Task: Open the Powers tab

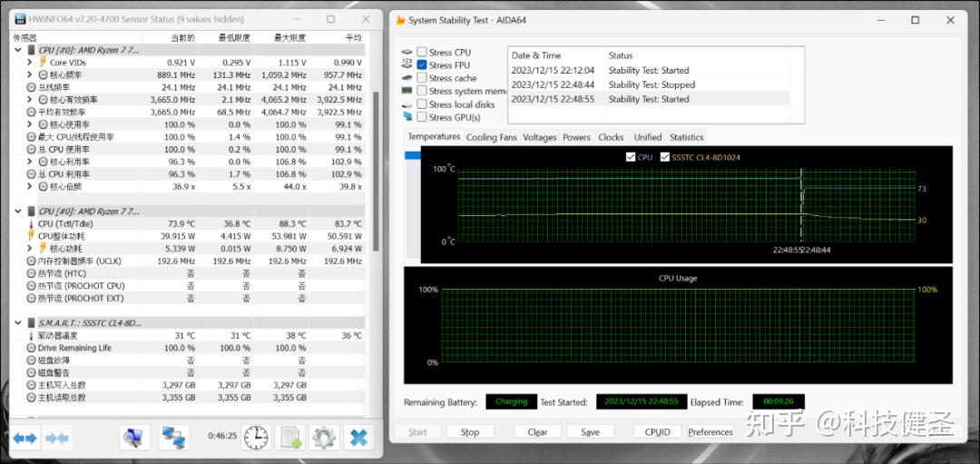Action: point(576,137)
